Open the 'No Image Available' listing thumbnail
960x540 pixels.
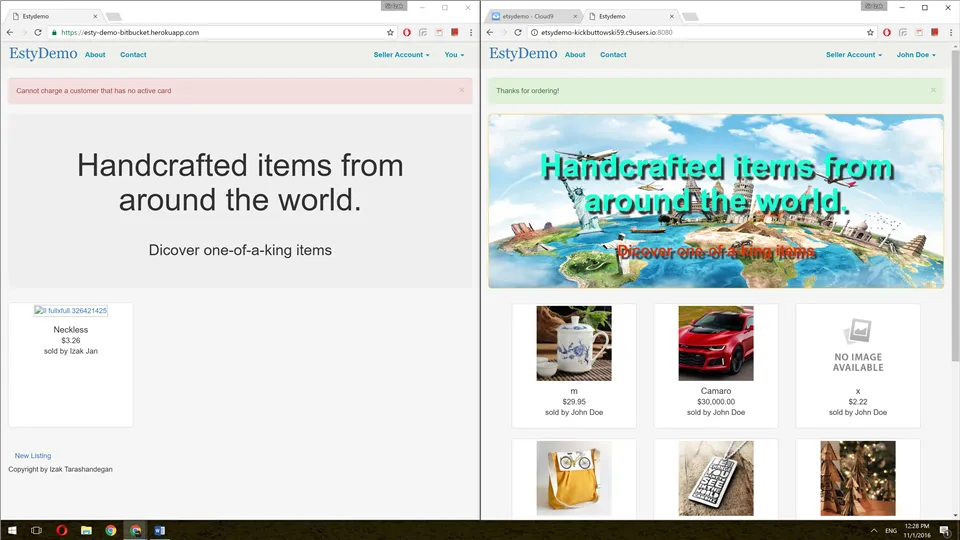858,343
